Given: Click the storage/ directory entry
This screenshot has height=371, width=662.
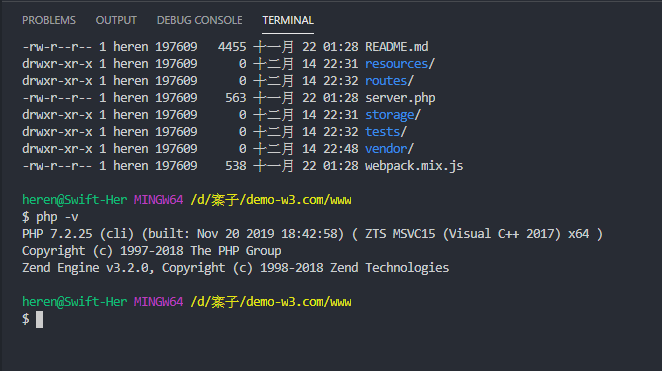Looking at the screenshot, I should (393, 115).
